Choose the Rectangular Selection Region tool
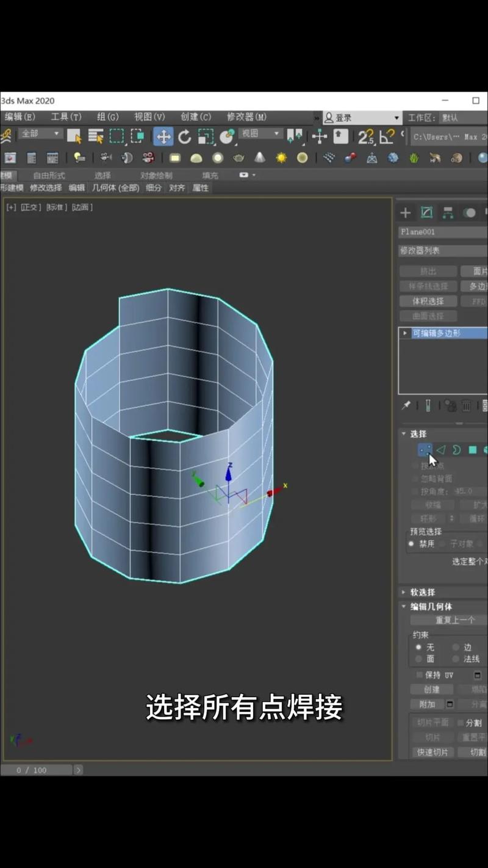Viewport: 488px width, 868px height. click(116, 136)
